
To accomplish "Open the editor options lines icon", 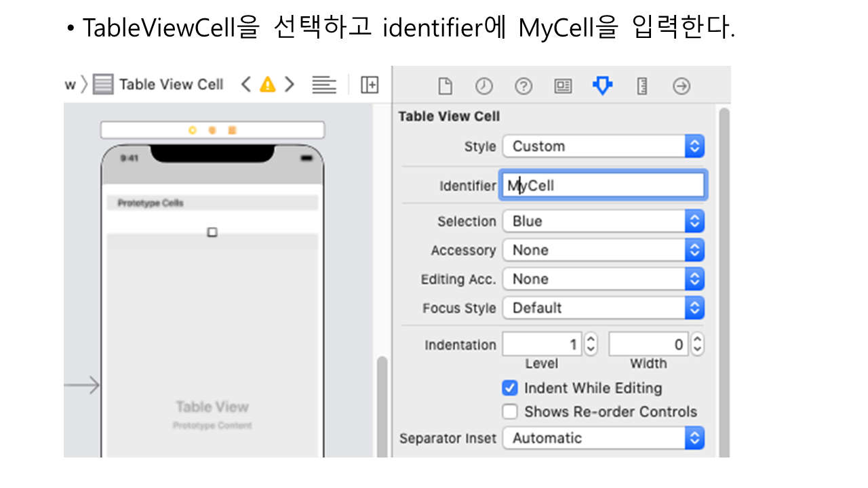I will [x=324, y=85].
